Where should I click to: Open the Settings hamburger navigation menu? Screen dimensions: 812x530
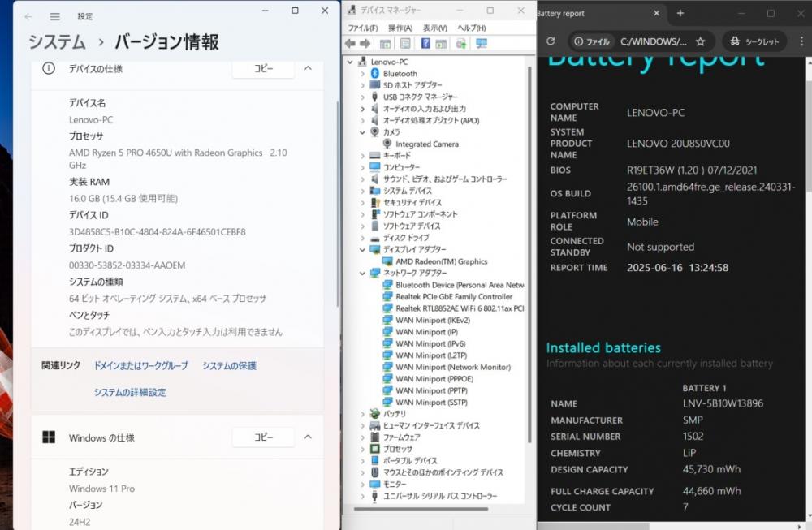click(x=55, y=16)
